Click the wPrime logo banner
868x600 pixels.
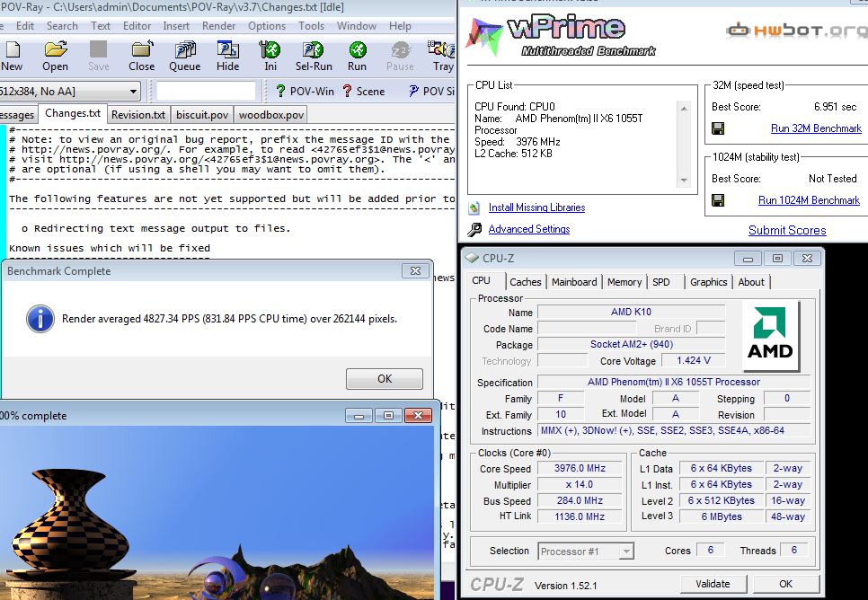562,37
